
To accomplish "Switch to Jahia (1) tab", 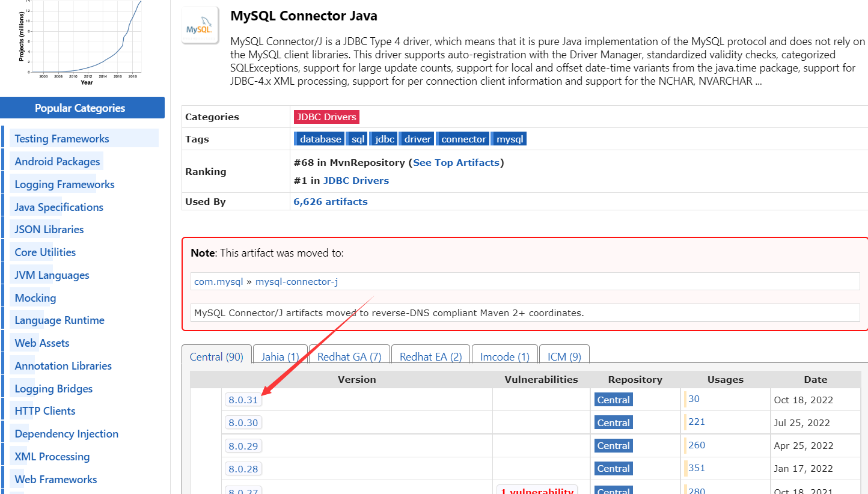I will [280, 357].
